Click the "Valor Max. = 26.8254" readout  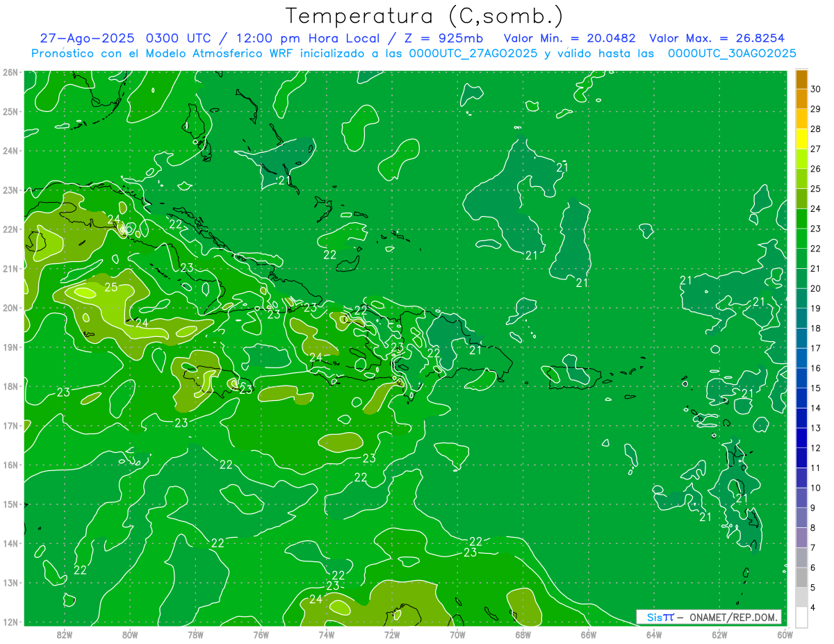tap(717, 38)
